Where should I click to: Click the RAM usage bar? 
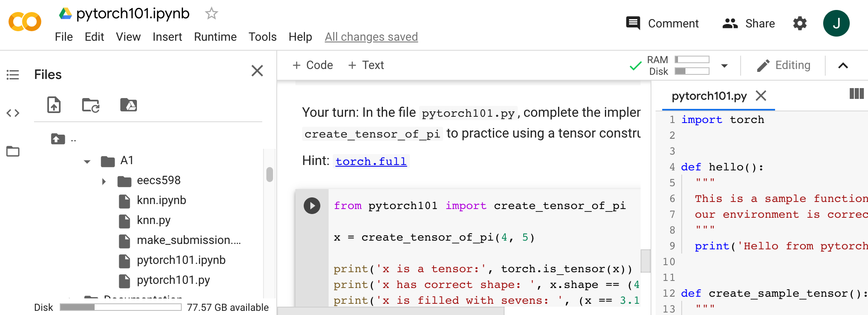pos(692,59)
